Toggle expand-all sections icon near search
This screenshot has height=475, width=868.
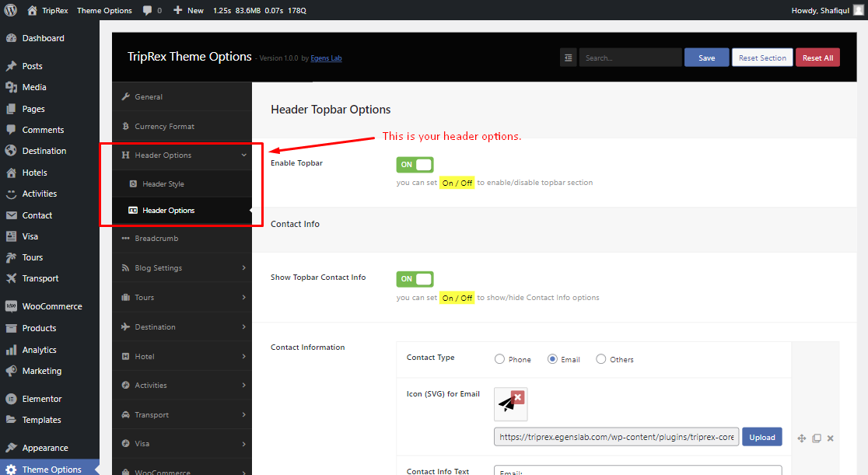pos(568,58)
